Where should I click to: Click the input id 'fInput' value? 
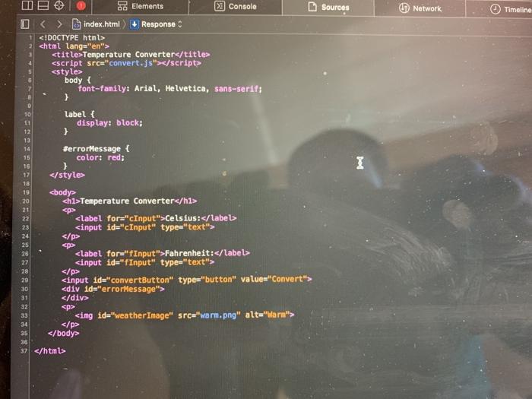point(138,263)
